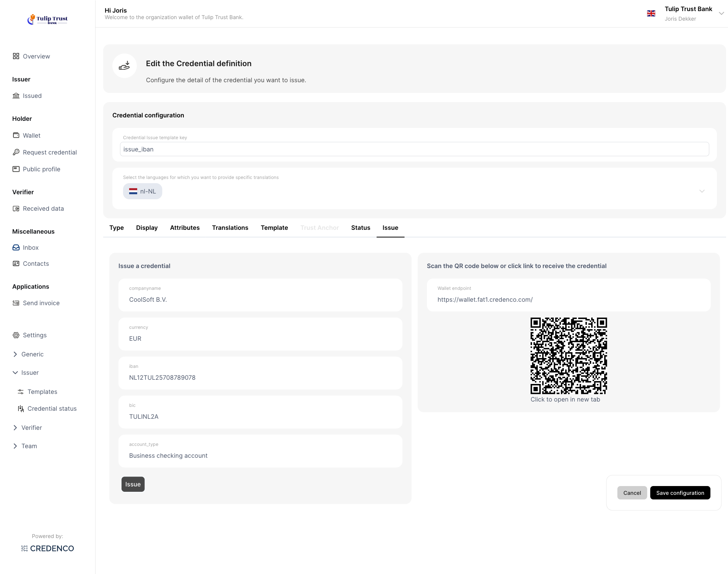Open Contacts card icon
The height and width of the screenshot is (574, 728).
pyautogui.click(x=16, y=263)
